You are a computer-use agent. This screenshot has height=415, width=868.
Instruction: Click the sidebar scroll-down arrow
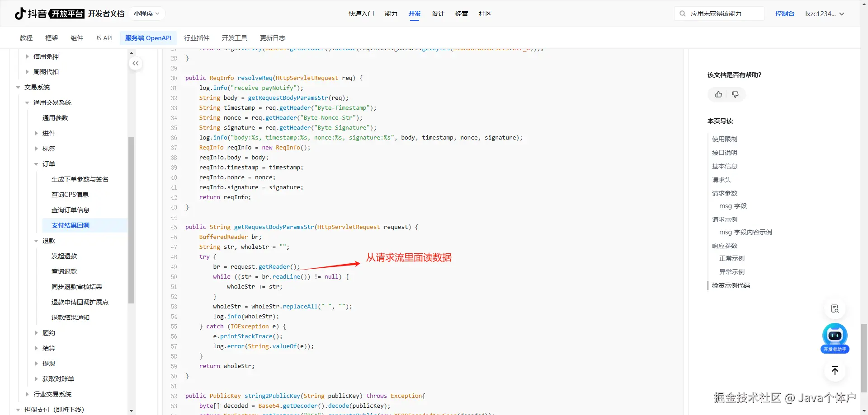pyautogui.click(x=132, y=411)
